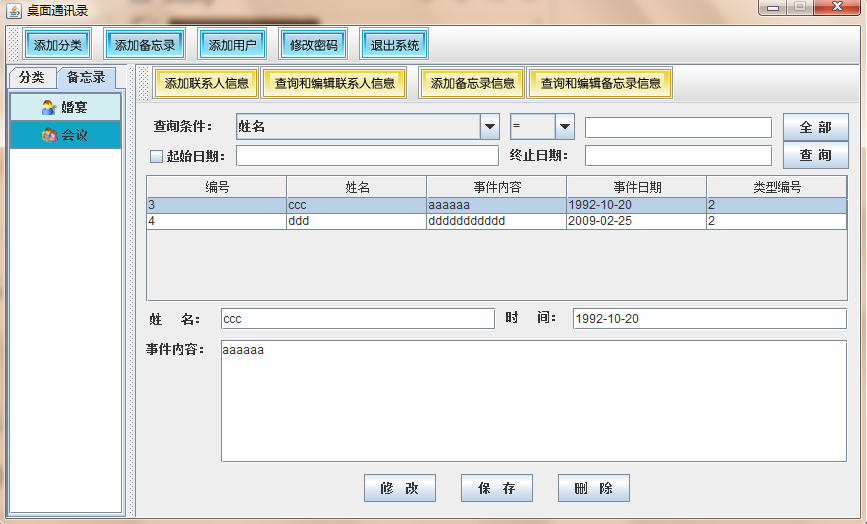This screenshot has width=867, height=524.
Task: Expand the = operator dropdown
Action: pos(565,127)
